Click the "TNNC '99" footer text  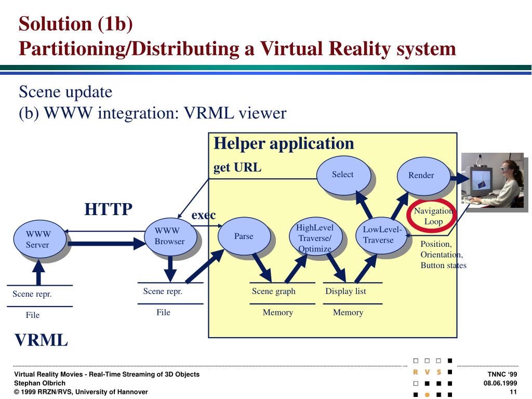click(502, 374)
